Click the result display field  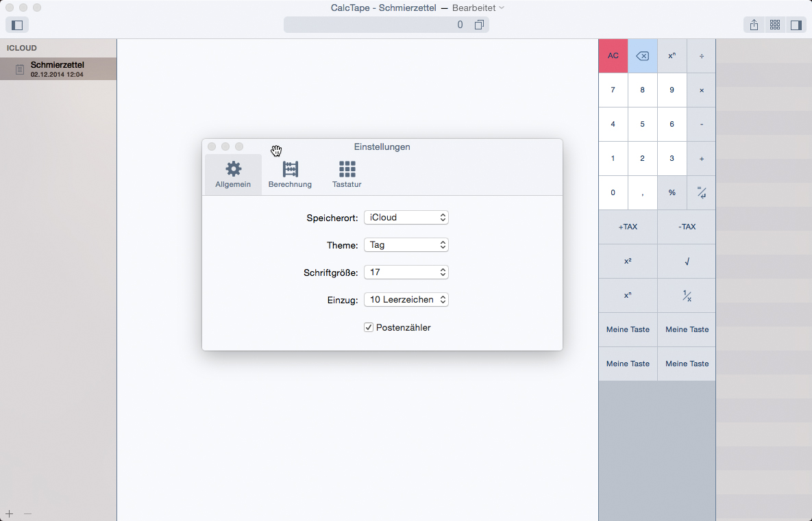[377, 25]
